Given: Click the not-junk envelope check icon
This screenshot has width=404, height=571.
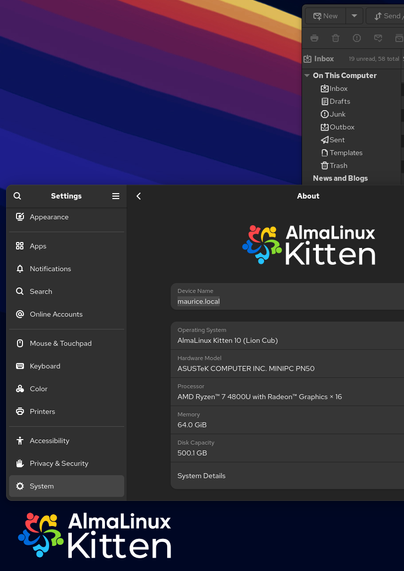Looking at the screenshot, I should tap(378, 38).
